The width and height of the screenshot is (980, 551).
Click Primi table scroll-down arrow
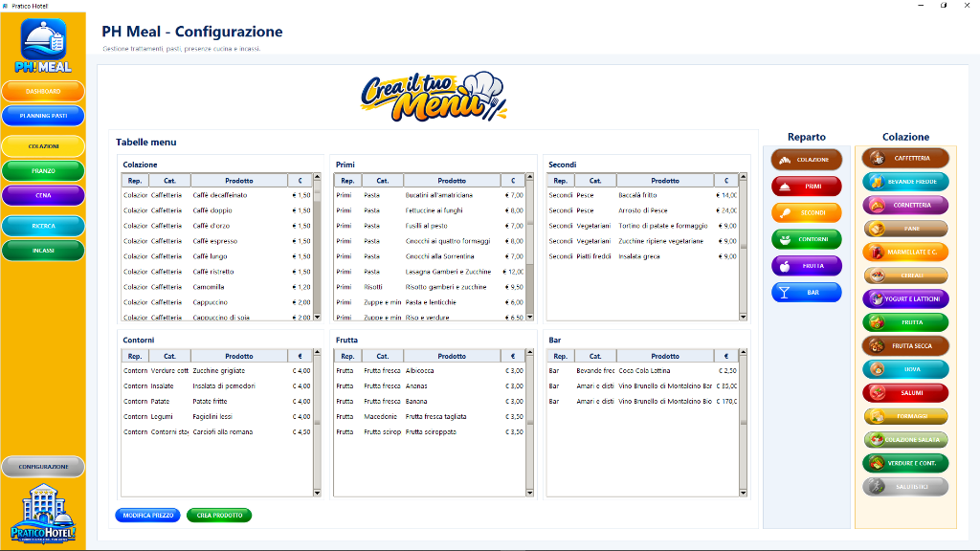[530, 318]
